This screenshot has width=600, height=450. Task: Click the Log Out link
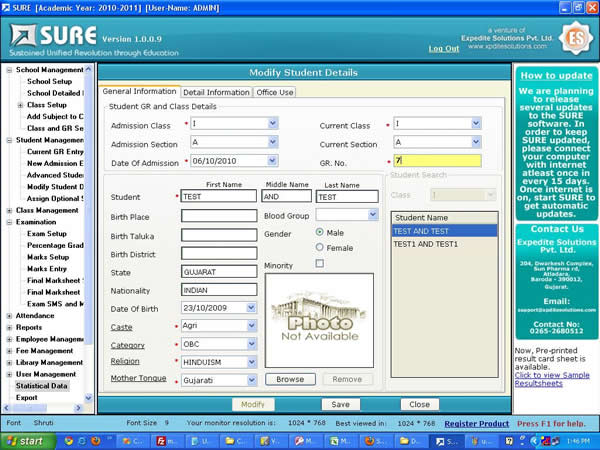pyautogui.click(x=443, y=49)
